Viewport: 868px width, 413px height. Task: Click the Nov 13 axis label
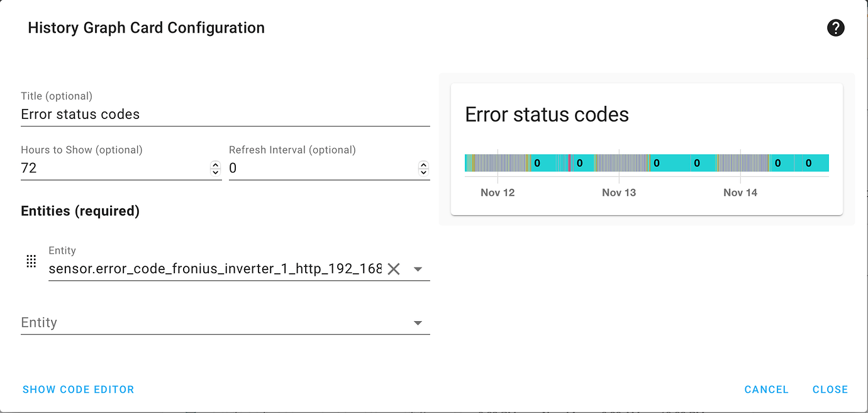[619, 193]
